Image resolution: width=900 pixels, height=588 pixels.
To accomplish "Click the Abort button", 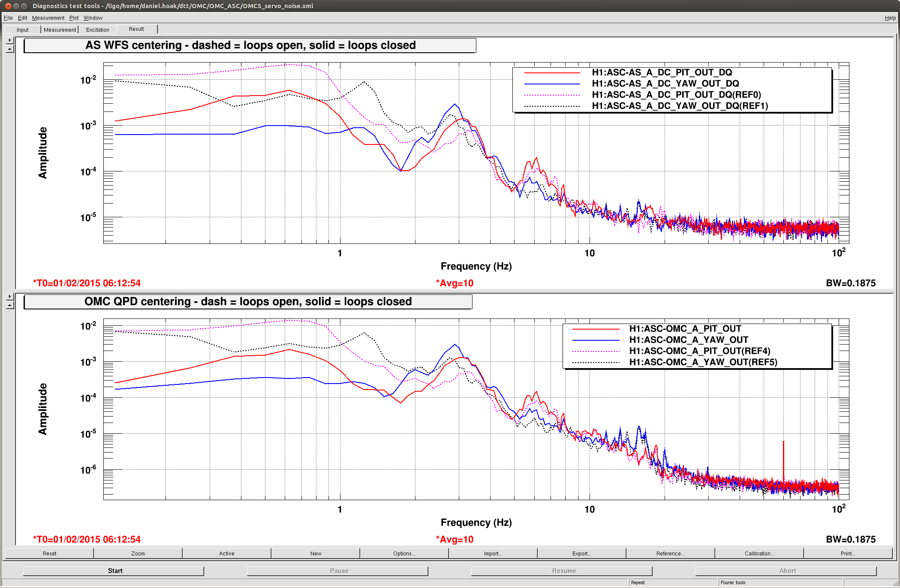I will pyautogui.click(x=786, y=571).
